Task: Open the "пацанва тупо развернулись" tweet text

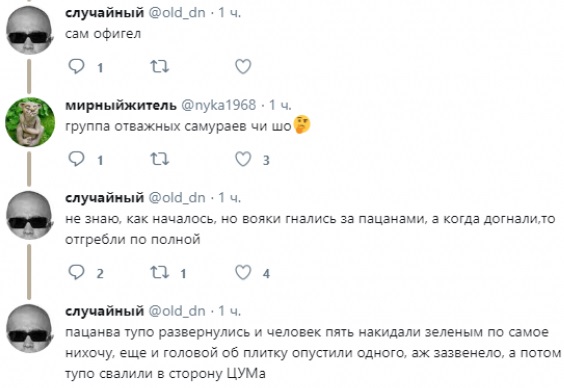Action: 313,353
